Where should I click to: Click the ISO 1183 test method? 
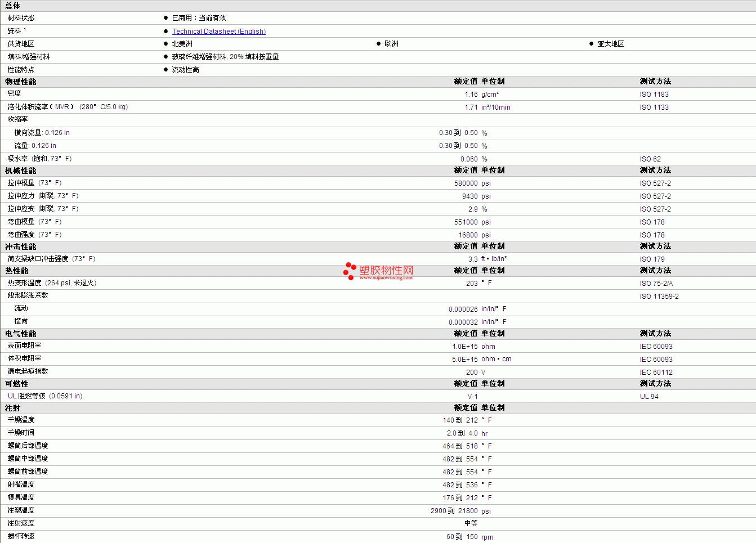(654, 95)
